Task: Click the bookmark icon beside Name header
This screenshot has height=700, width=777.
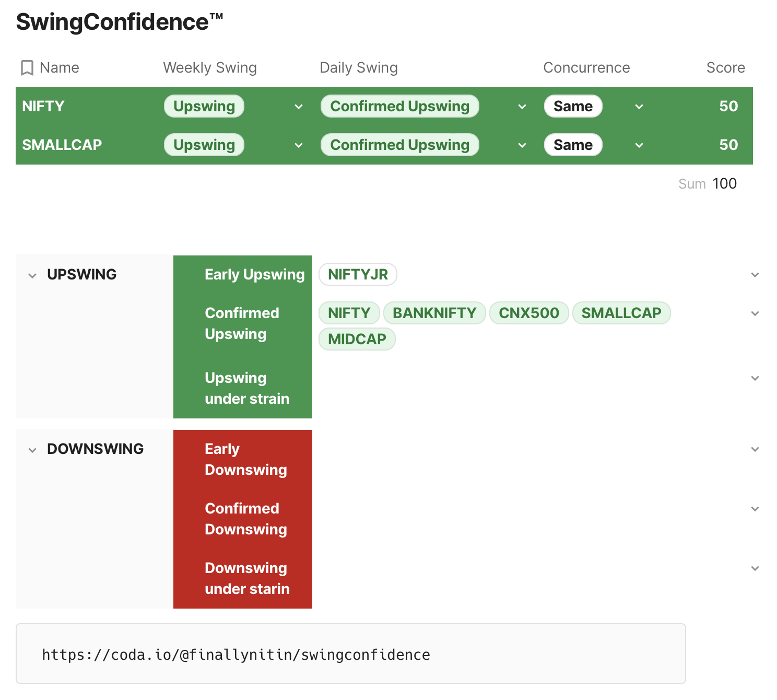Action: pyautogui.click(x=27, y=68)
